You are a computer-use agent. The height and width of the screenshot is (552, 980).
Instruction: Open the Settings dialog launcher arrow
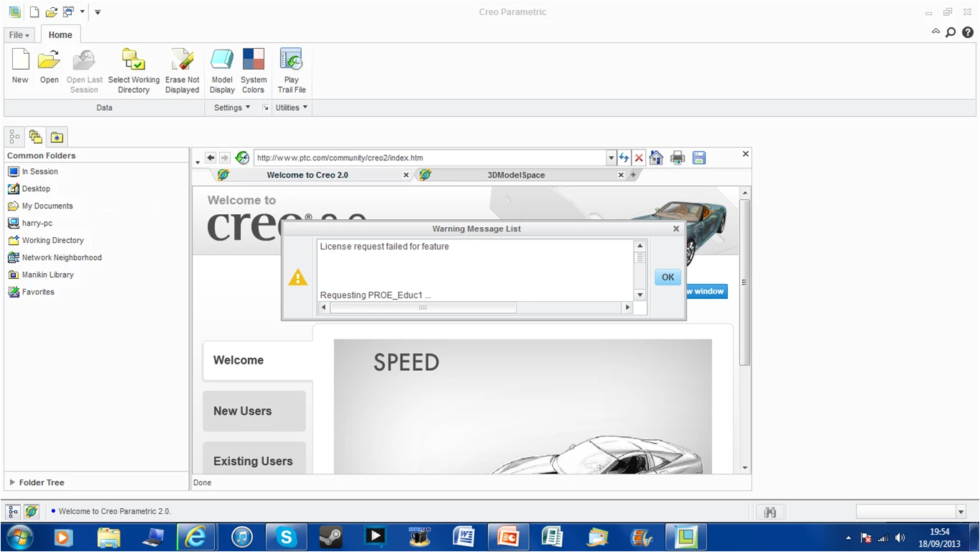[265, 108]
